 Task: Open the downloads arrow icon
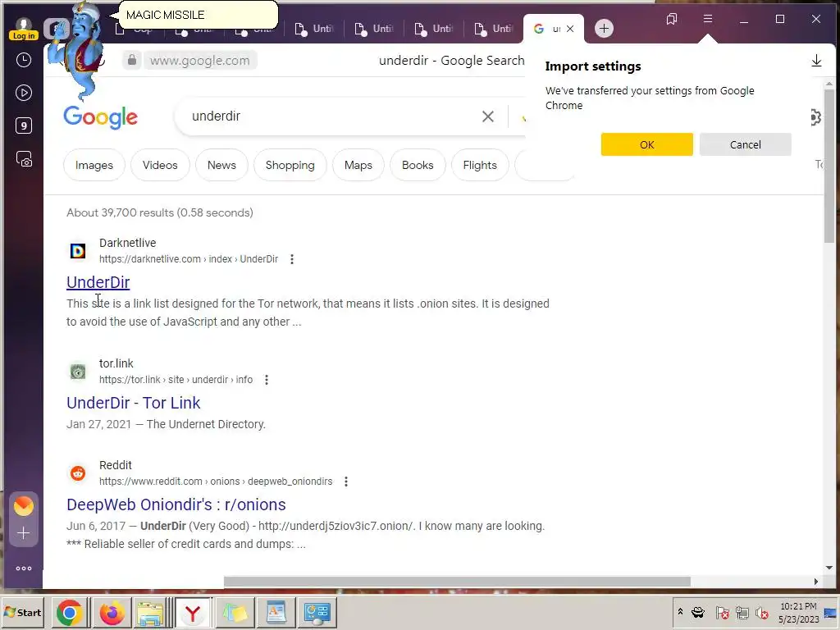click(816, 60)
